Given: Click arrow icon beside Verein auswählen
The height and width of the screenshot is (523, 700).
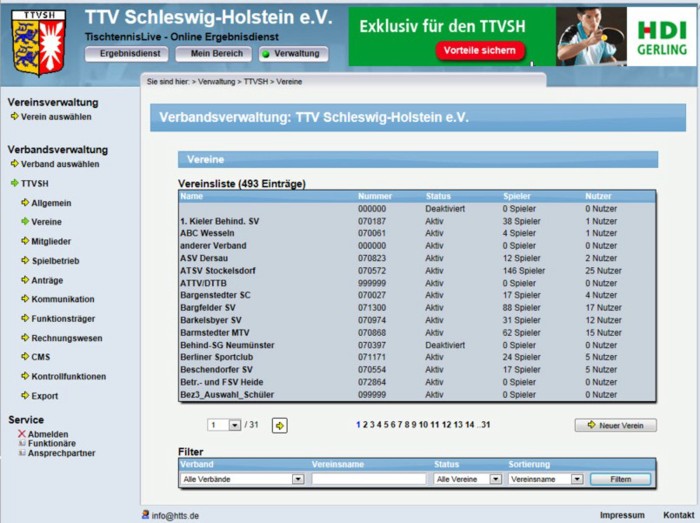Looking at the screenshot, I should pyautogui.click(x=14, y=116).
